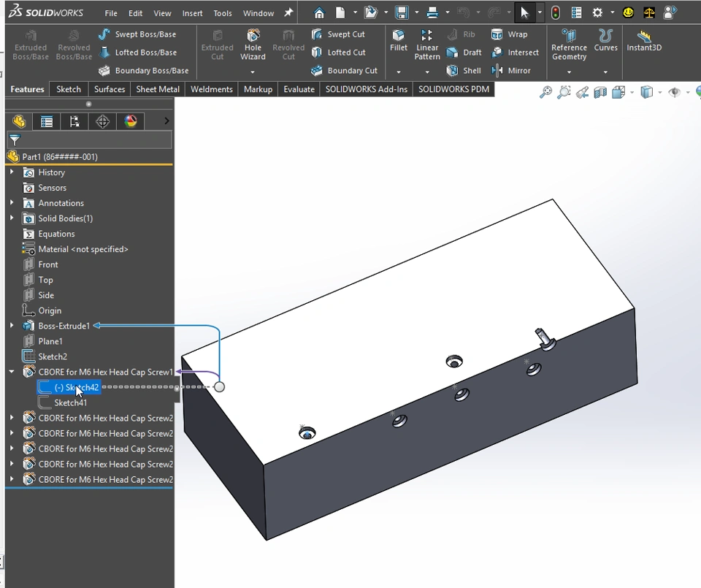Pin the menu bar with pushpin
Screen dimensions: 701x588
click(x=288, y=13)
